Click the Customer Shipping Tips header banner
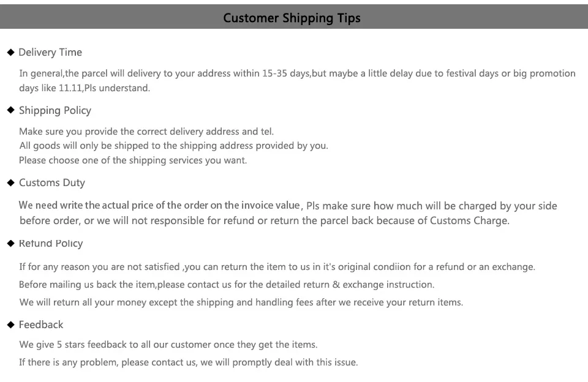This screenshot has width=588, height=382. [x=294, y=17]
